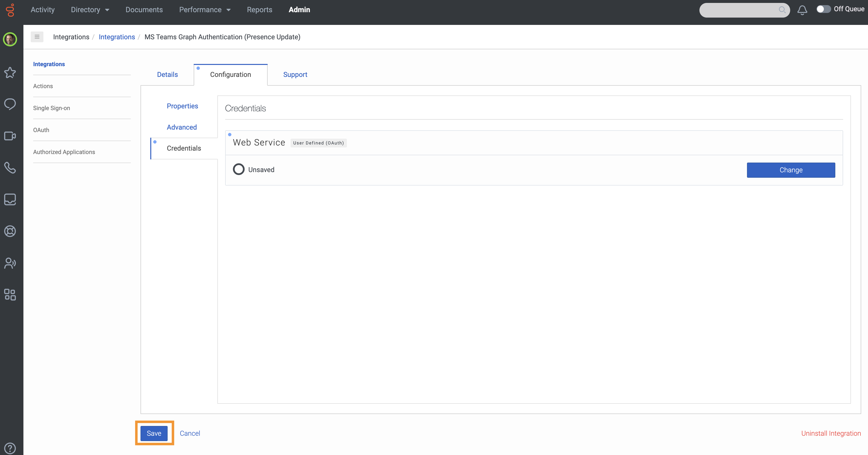The image size is (868, 455).
Task: Switch to the Details tab
Action: click(x=167, y=74)
